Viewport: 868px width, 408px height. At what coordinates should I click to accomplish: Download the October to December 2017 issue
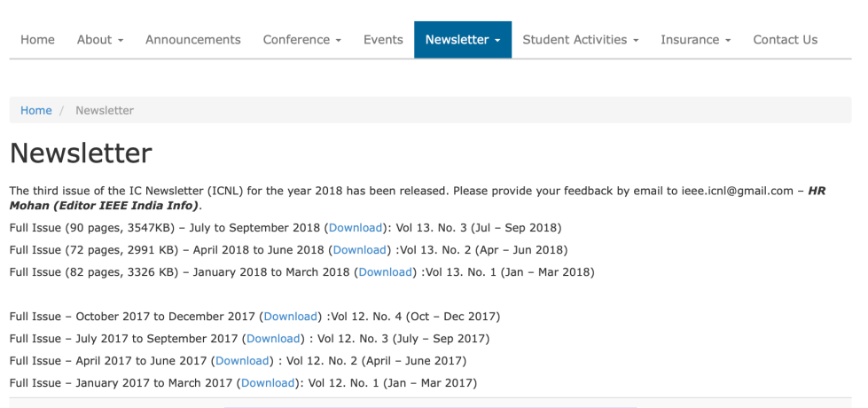point(291,317)
